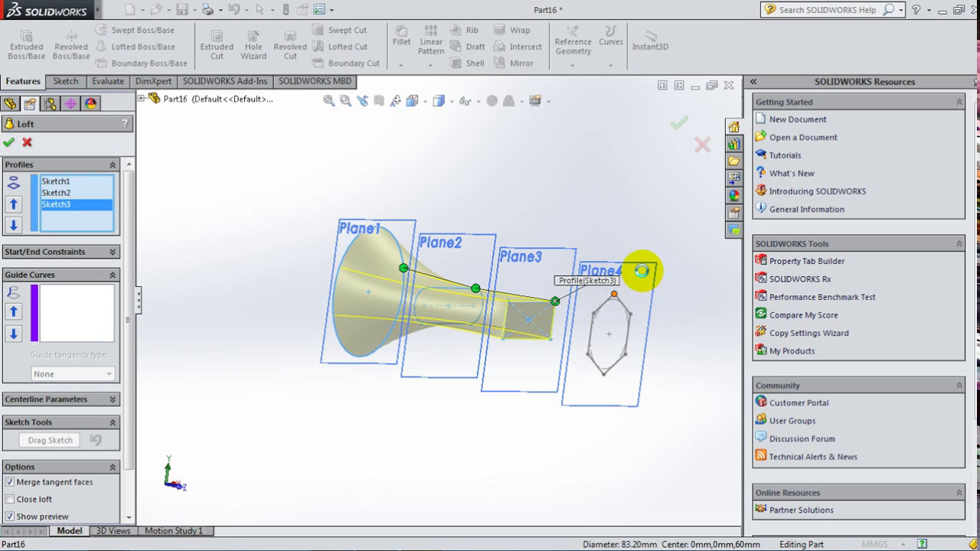Cancel the Loft with the red X

click(27, 142)
